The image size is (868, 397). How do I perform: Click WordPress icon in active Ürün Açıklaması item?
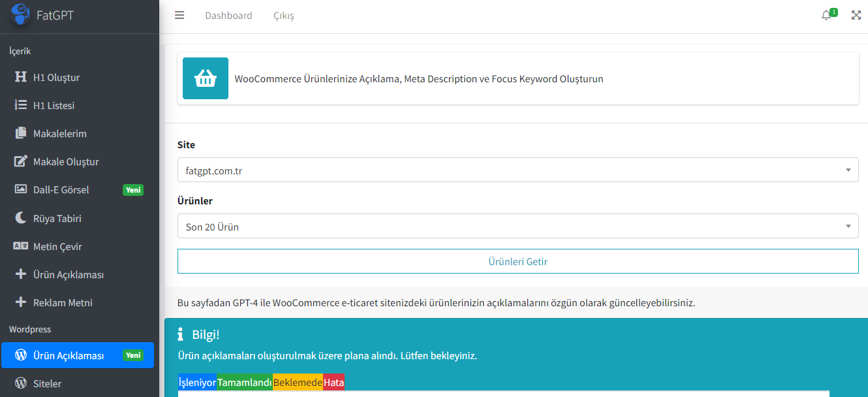21,356
